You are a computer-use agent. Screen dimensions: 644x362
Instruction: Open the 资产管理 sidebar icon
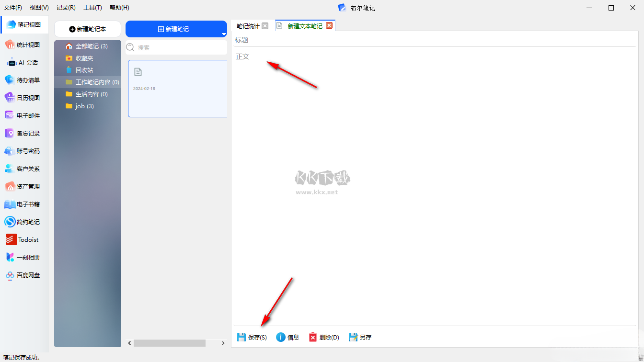pos(10,186)
